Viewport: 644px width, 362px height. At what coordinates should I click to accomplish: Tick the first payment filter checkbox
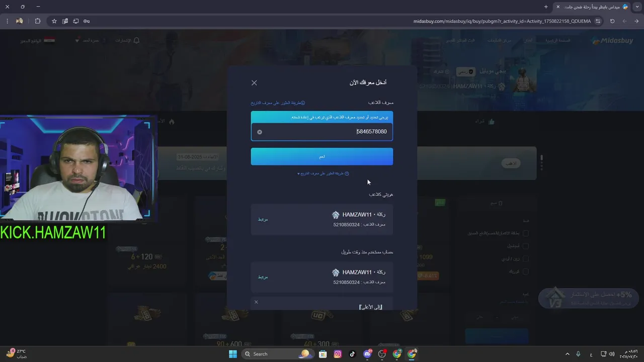[x=526, y=233]
